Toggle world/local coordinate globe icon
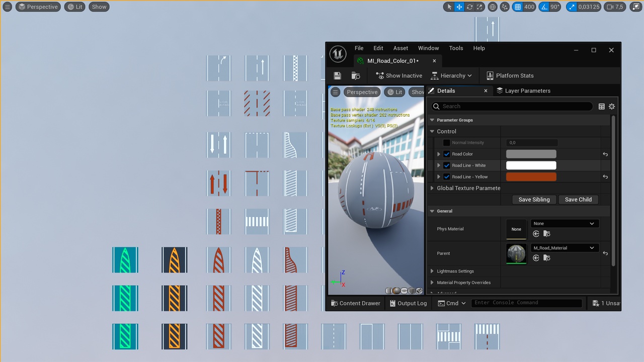The image size is (644, 362). (x=493, y=7)
